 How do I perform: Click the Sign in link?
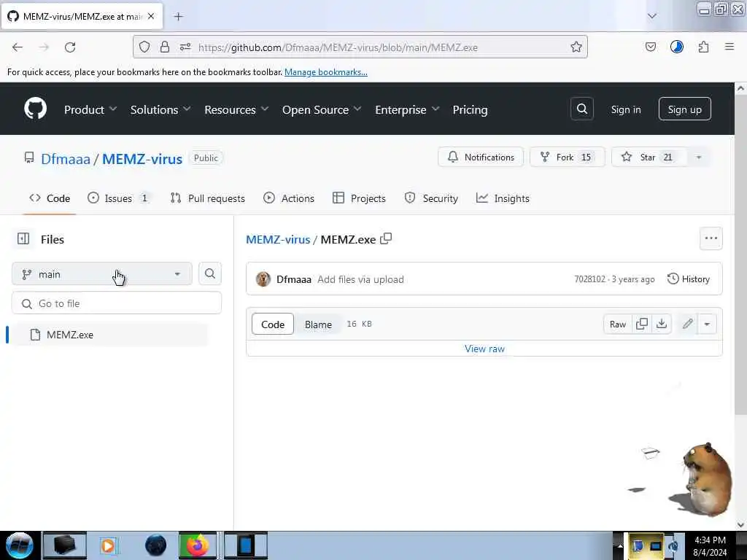coord(625,109)
